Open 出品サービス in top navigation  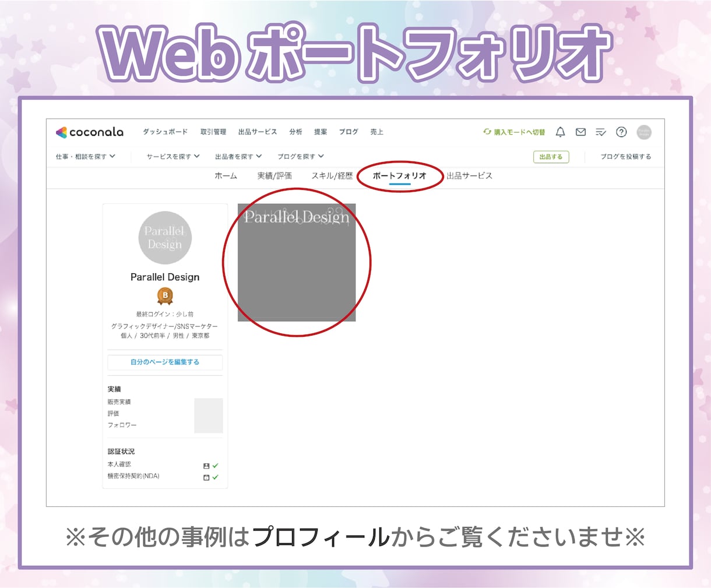click(258, 132)
